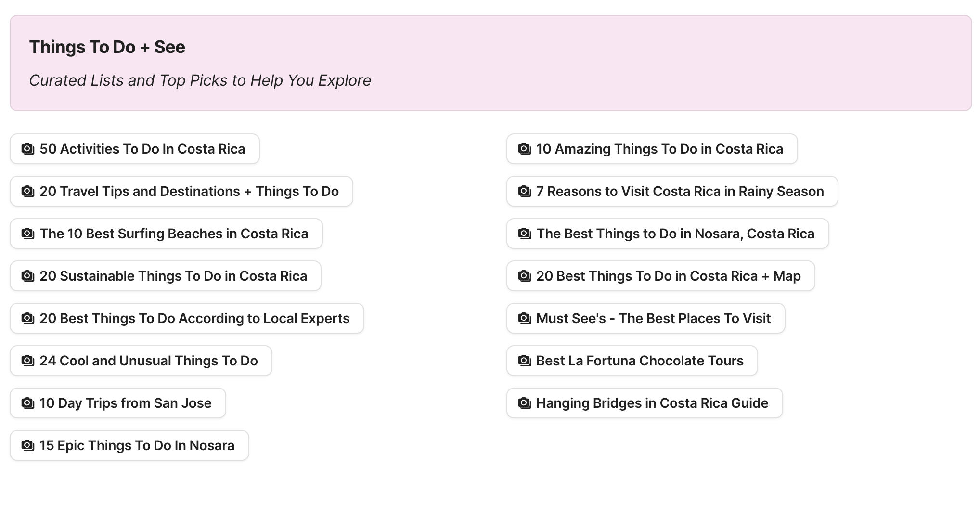Visit the Hanging Bridges in Costa Rica Guide
The width and height of the screenshot is (980, 519).
(x=652, y=403)
